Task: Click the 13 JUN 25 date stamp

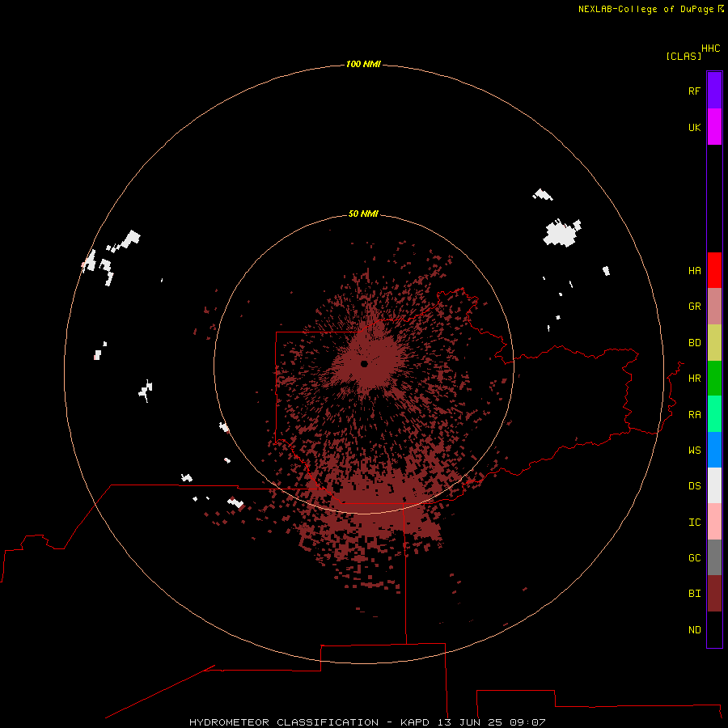Action: coord(470,722)
